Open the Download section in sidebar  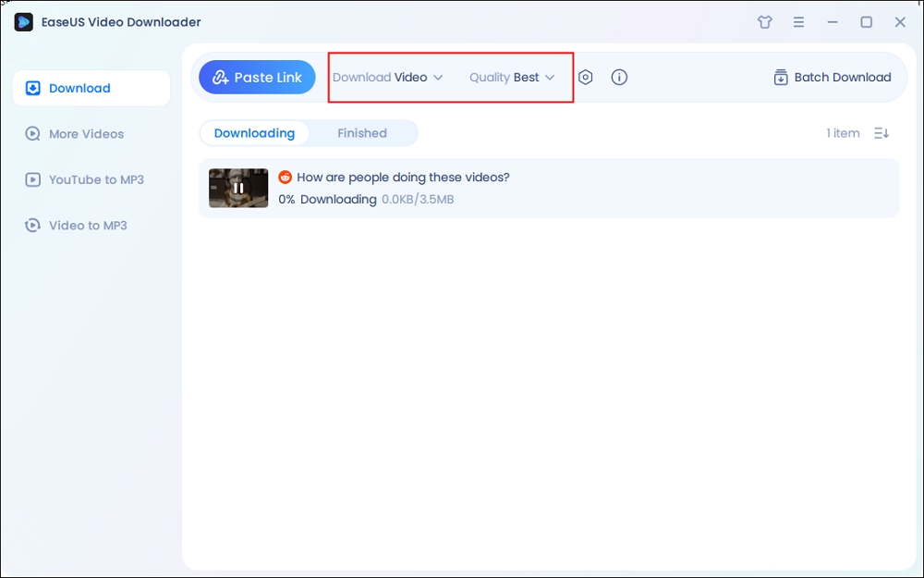coord(91,88)
